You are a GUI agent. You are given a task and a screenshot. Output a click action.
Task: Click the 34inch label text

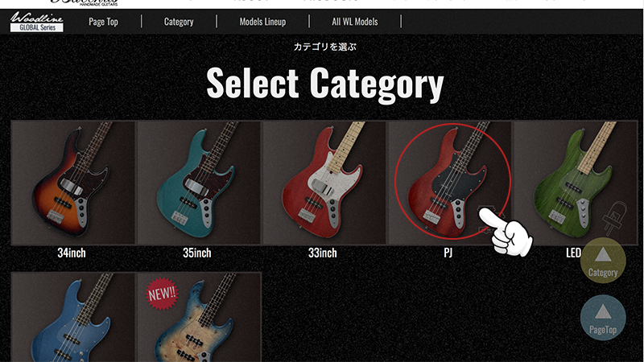72,253
